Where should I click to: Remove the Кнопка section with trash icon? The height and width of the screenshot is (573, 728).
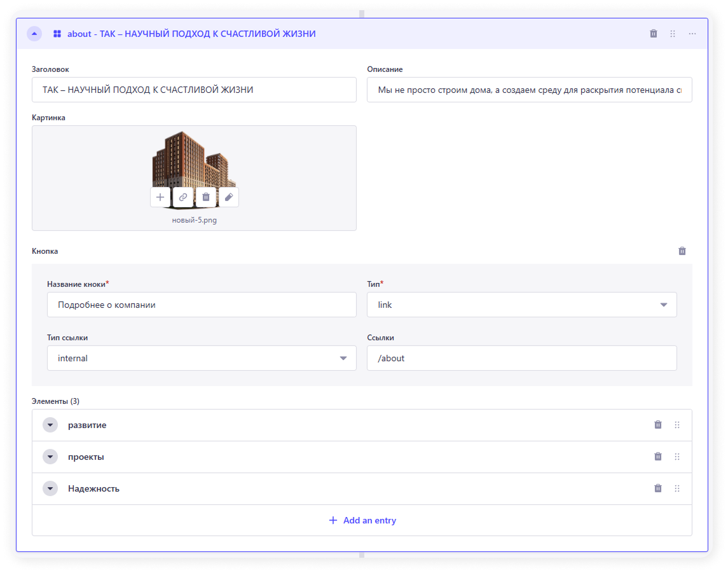click(x=682, y=251)
